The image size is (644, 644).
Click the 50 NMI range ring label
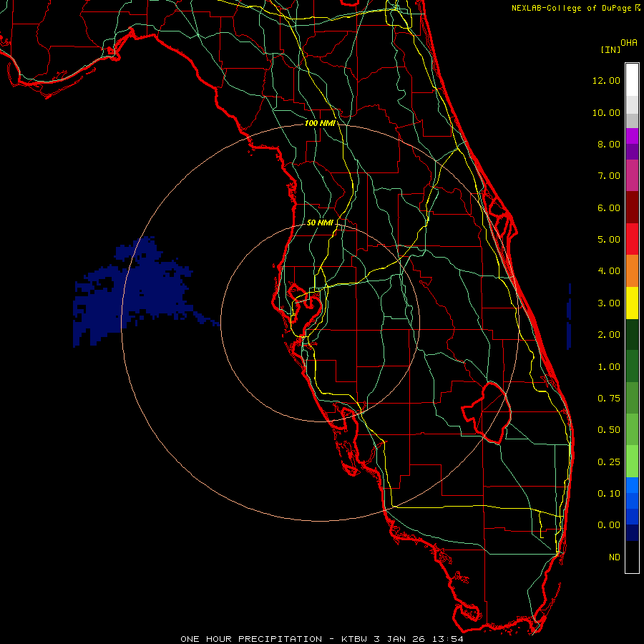pyautogui.click(x=320, y=223)
